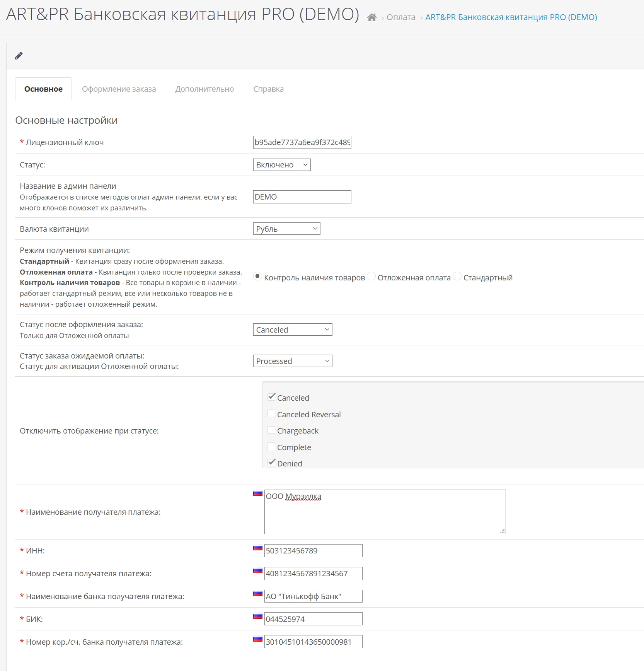Click the correspondent account number field
This screenshot has height=671, width=644.
coord(313,642)
